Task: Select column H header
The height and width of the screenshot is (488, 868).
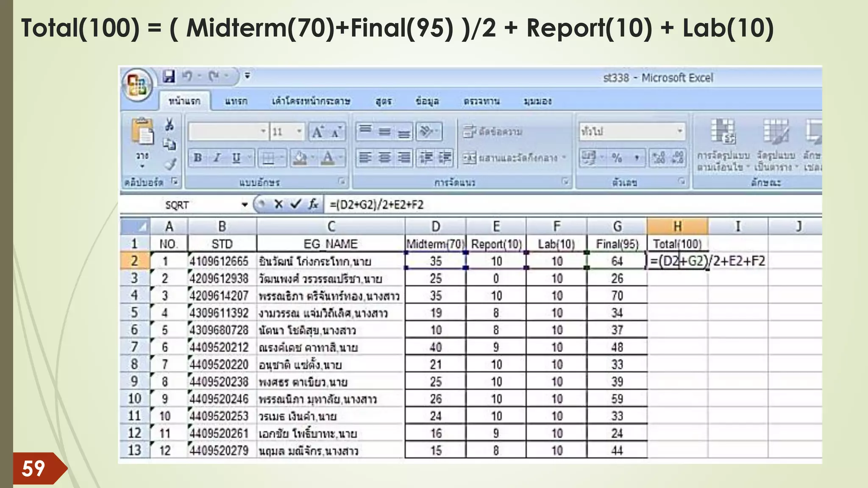Action: coord(677,227)
